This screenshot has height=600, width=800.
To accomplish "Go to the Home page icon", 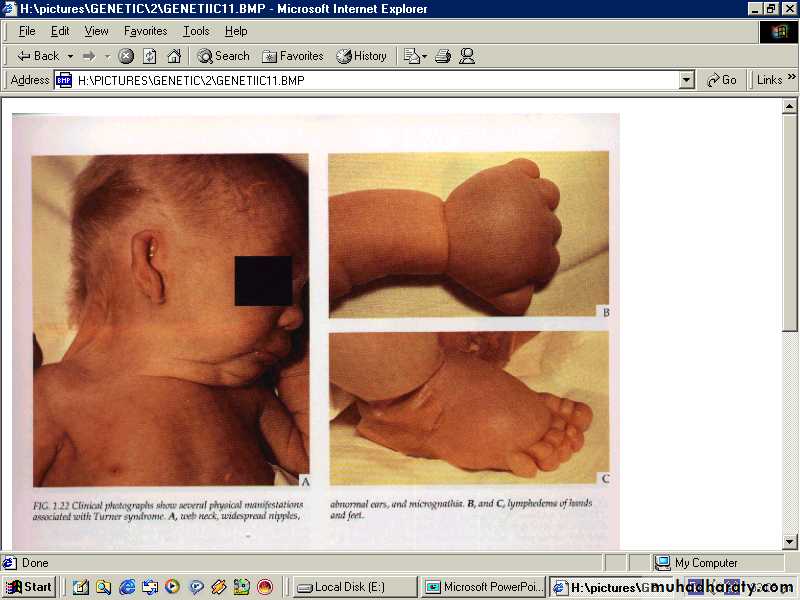I will pyautogui.click(x=174, y=56).
